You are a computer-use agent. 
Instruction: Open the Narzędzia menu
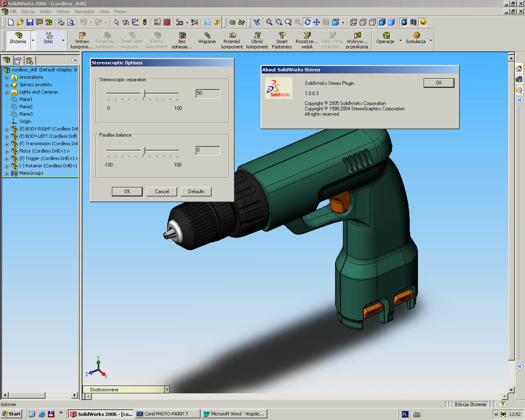[84, 11]
